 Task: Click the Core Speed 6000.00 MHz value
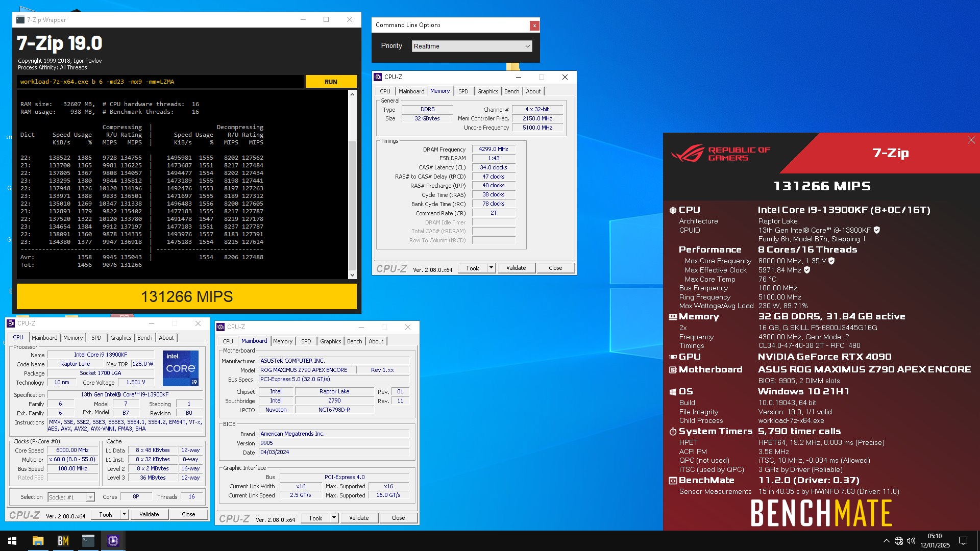coord(72,450)
